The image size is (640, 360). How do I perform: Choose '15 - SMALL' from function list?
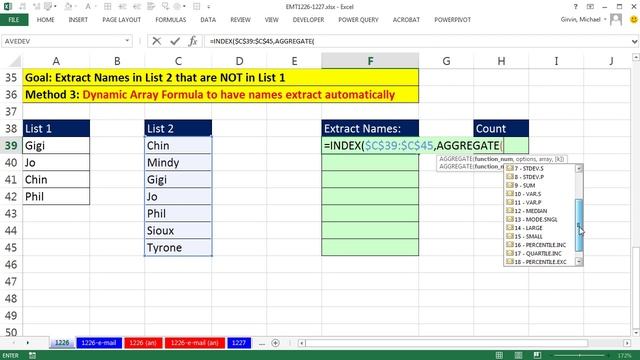click(x=539, y=236)
